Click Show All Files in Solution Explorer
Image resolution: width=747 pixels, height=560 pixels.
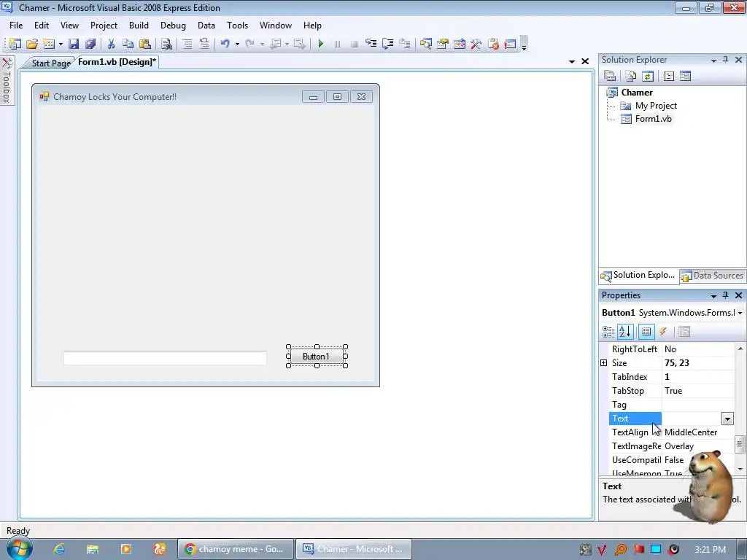pyautogui.click(x=631, y=76)
